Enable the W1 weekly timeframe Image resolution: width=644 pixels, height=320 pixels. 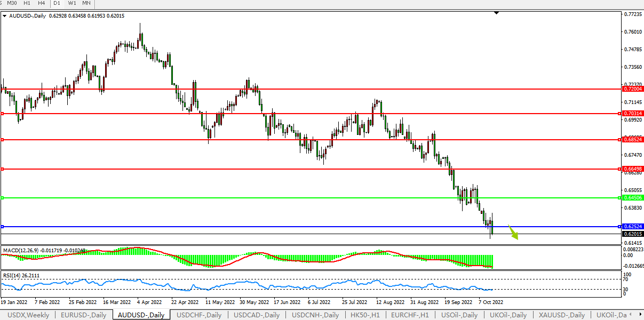tap(72, 3)
